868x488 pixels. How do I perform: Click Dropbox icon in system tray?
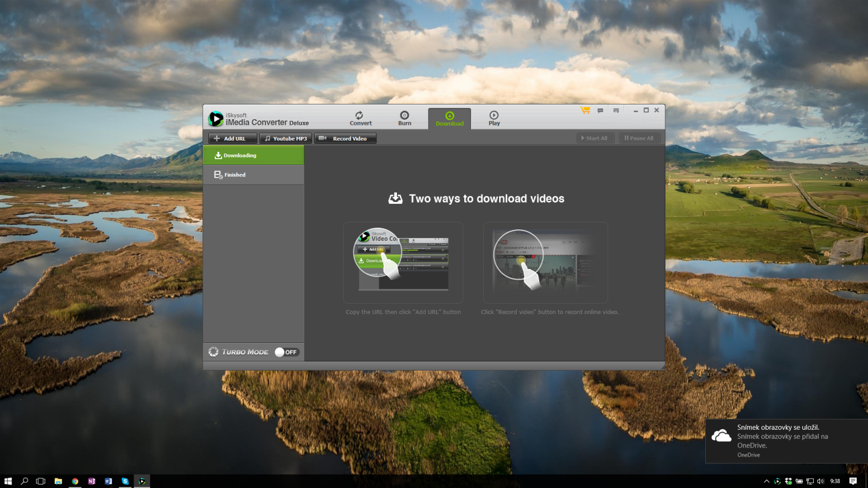click(788, 481)
